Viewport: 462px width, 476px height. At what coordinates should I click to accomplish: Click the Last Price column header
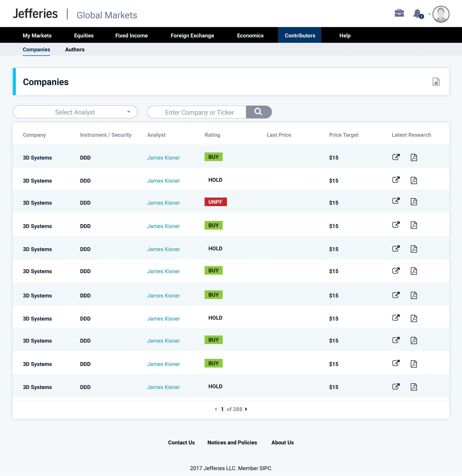click(x=279, y=135)
